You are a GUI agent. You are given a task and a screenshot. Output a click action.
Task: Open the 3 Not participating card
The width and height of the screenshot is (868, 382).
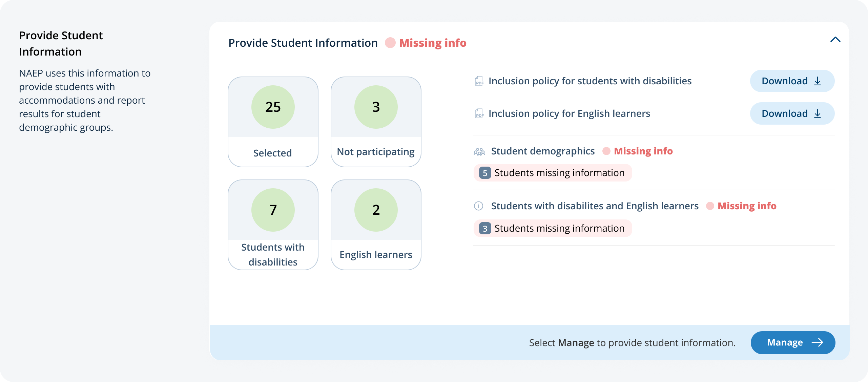[376, 122]
